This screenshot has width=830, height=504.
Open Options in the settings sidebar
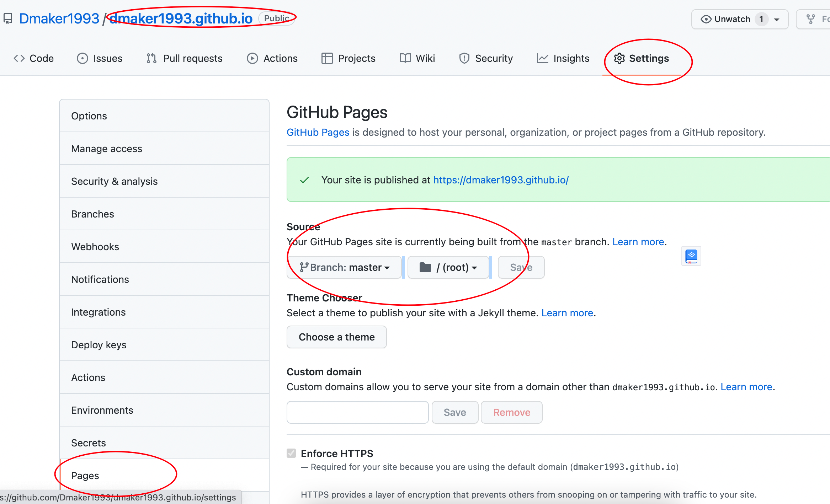coord(164,116)
